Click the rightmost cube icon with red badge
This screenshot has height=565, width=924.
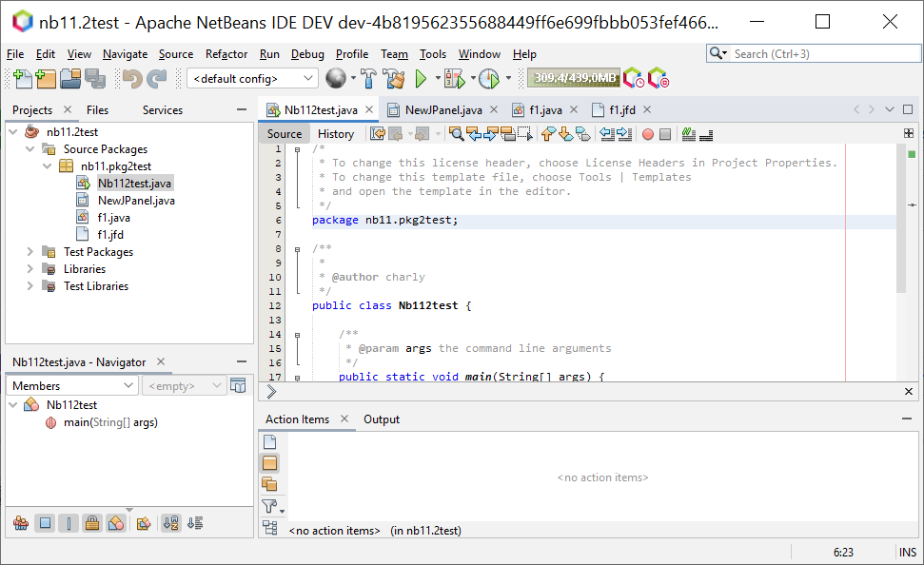click(x=659, y=78)
